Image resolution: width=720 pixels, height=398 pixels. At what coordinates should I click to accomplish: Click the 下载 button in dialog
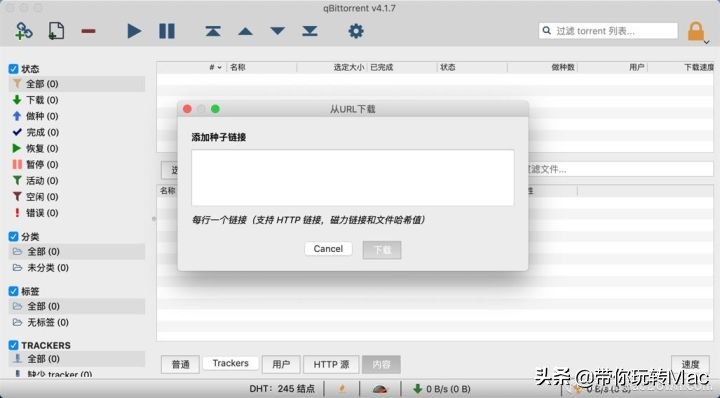coord(382,250)
